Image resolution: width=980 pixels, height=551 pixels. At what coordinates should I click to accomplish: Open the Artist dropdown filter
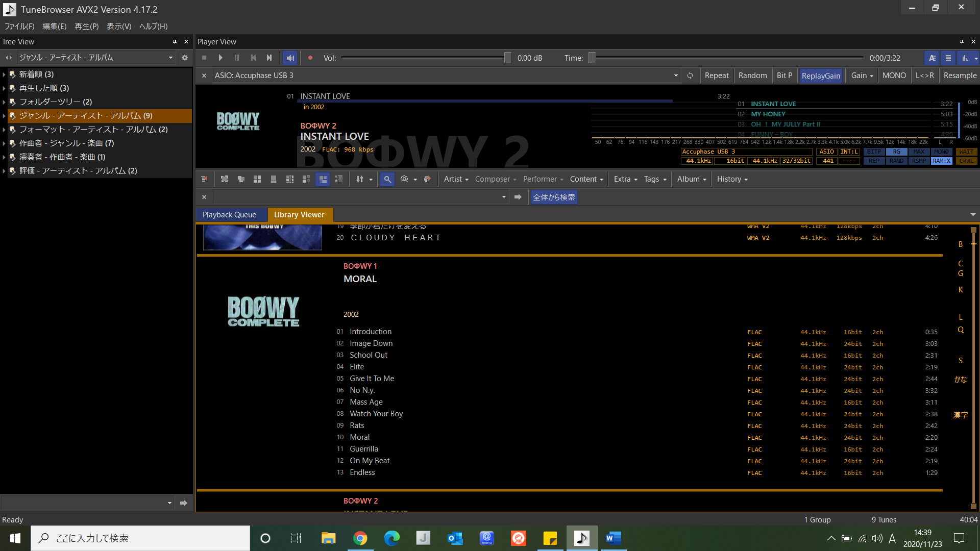[455, 178]
